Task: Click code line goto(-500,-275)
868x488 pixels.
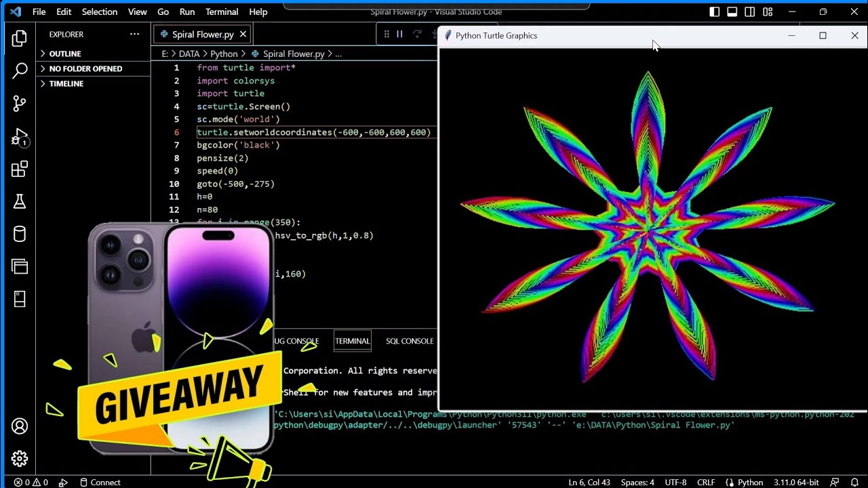Action: pos(235,184)
